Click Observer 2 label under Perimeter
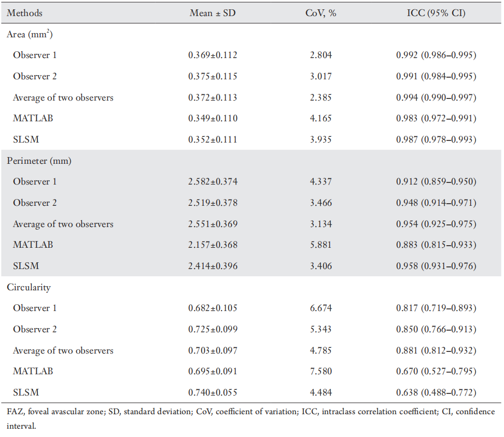The height and width of the screenshot is (437, 504). point(35,203)
